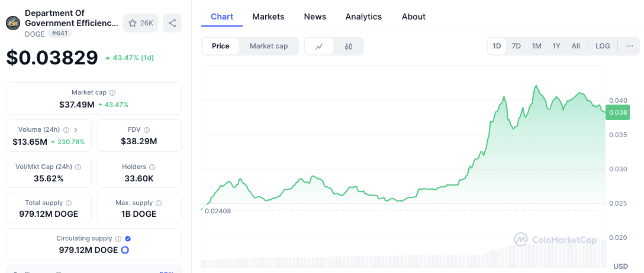
Task: Switch chart to Market cap
Action: 269,46
